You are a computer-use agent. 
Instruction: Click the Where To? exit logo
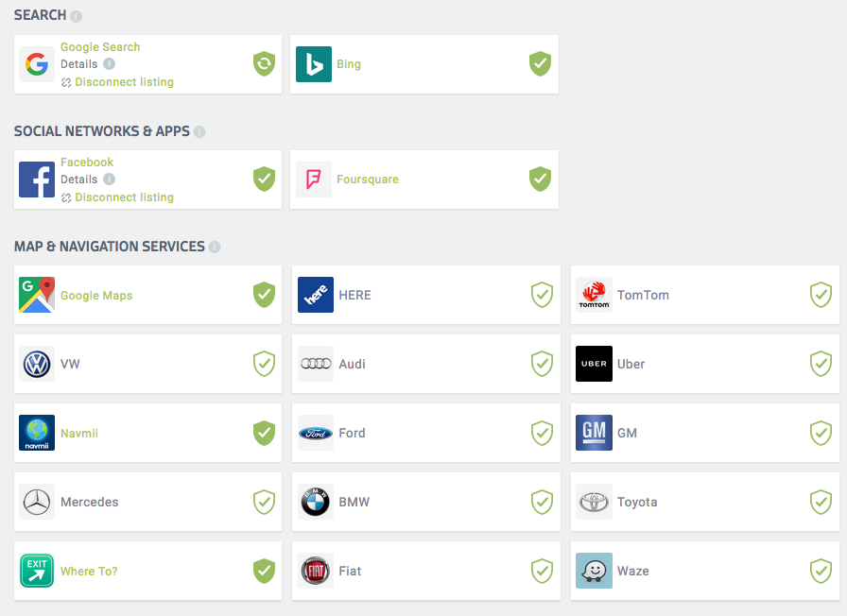coord(37,571)
